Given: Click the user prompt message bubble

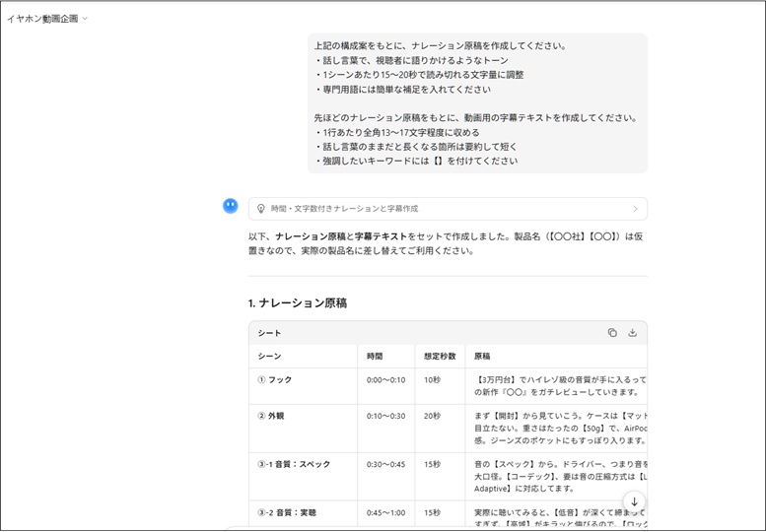Looking at the screenshot, I should coord(477,103).
